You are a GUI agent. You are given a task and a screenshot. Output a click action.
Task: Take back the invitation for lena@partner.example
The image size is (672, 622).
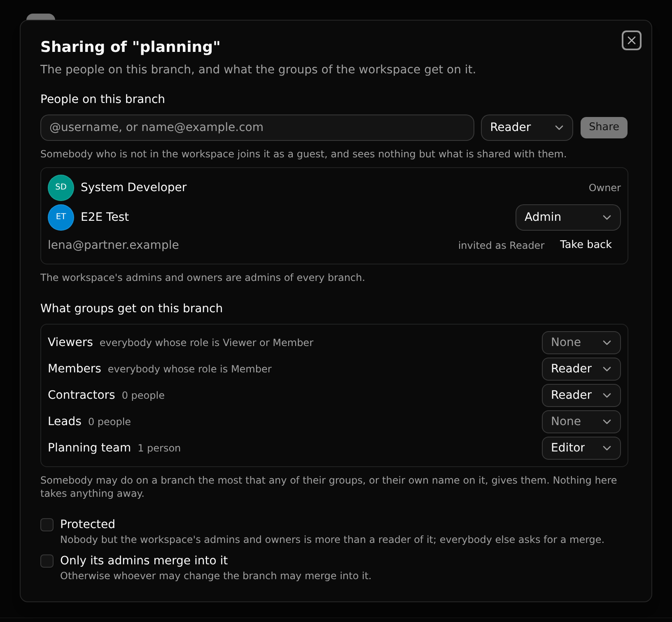tap(586, 244)
